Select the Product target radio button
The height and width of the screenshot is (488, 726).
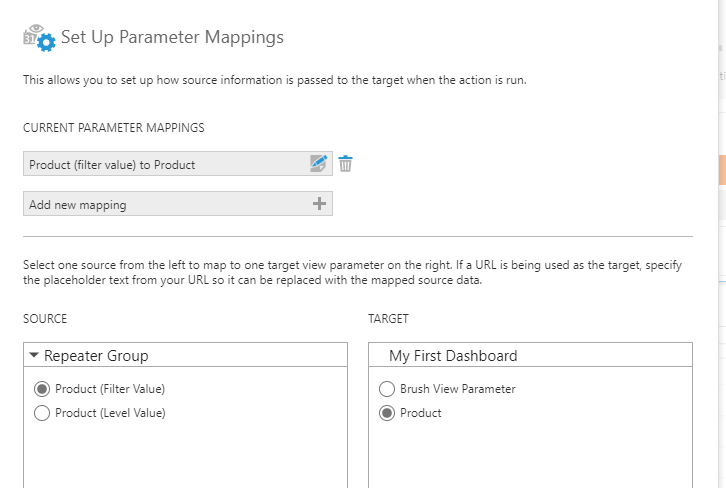coord(387,413)
